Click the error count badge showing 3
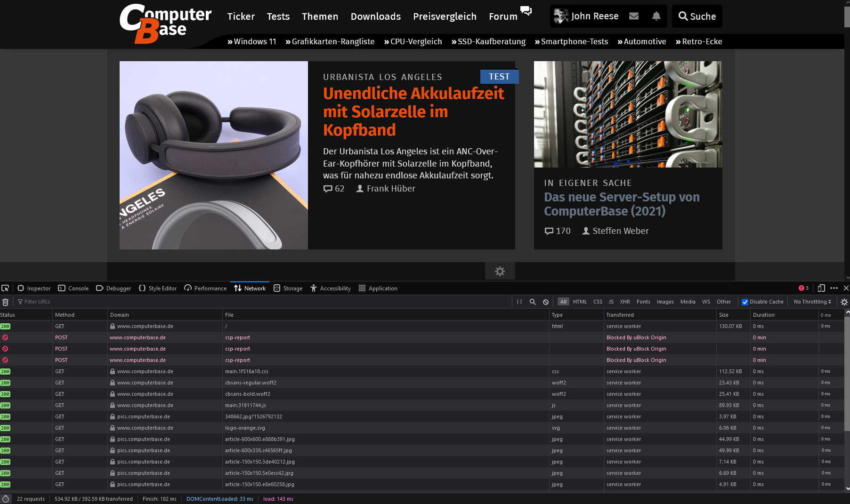This screenshot has width=850, height=504. pos(804,288)
